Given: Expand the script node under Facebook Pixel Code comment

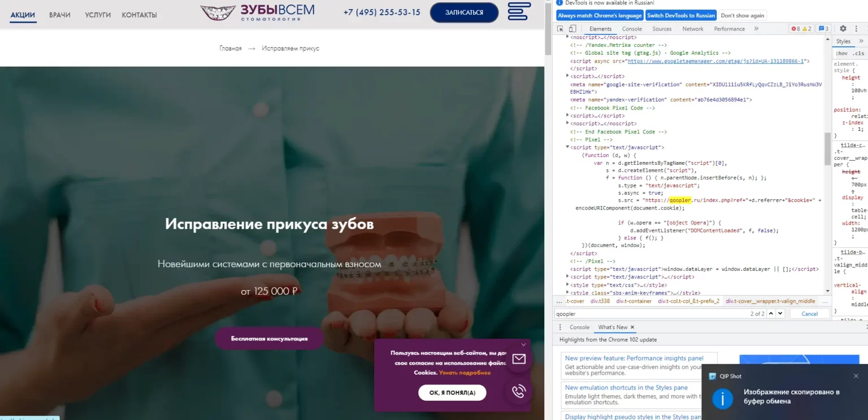Looking at the screenshot, I should [x=568, y=116].
